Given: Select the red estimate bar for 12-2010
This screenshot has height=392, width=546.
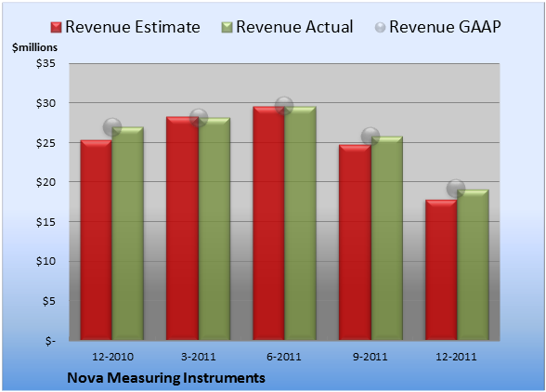Looking at the screenshot, I should 97,240.
